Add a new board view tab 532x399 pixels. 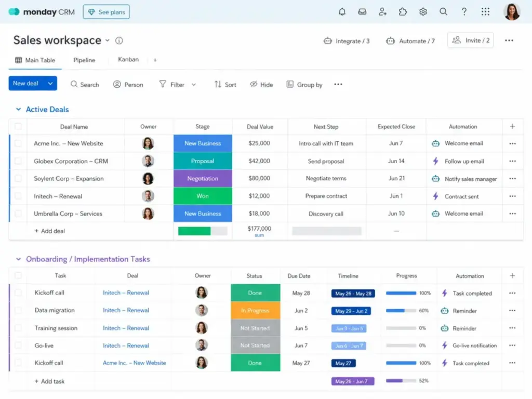coord(155,60)
